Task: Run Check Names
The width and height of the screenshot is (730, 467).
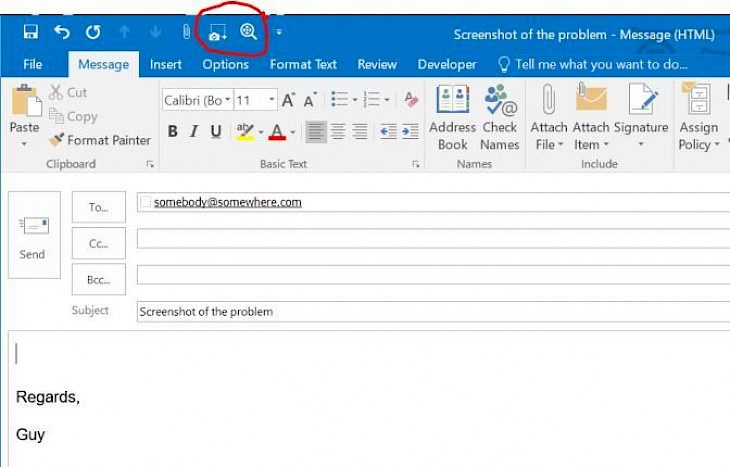Action: point(500,118)
